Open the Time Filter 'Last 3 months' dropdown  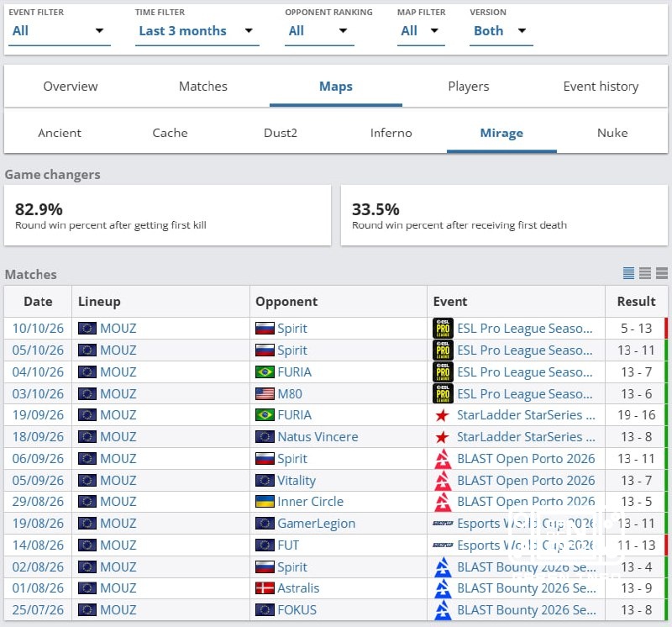(197, 31)
